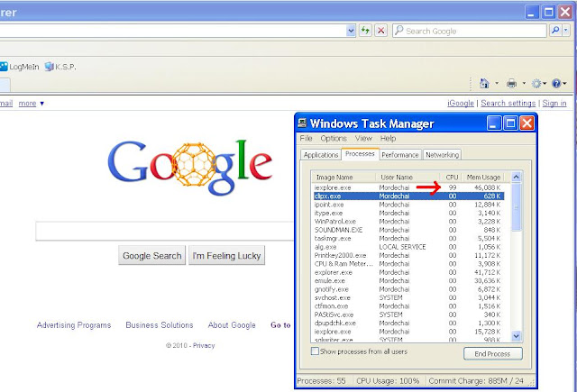Open the About Google link
Screen dimensions: 577x392
[232, 325]
